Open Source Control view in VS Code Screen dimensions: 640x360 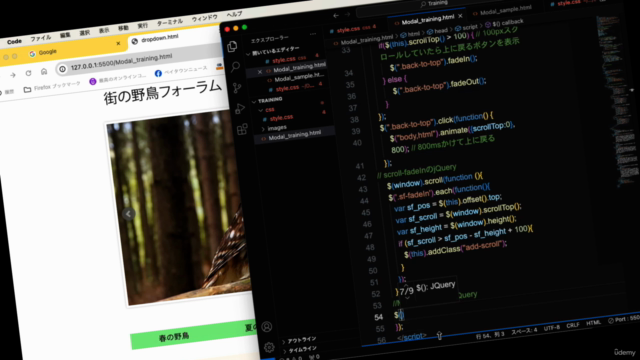point(237,87)
